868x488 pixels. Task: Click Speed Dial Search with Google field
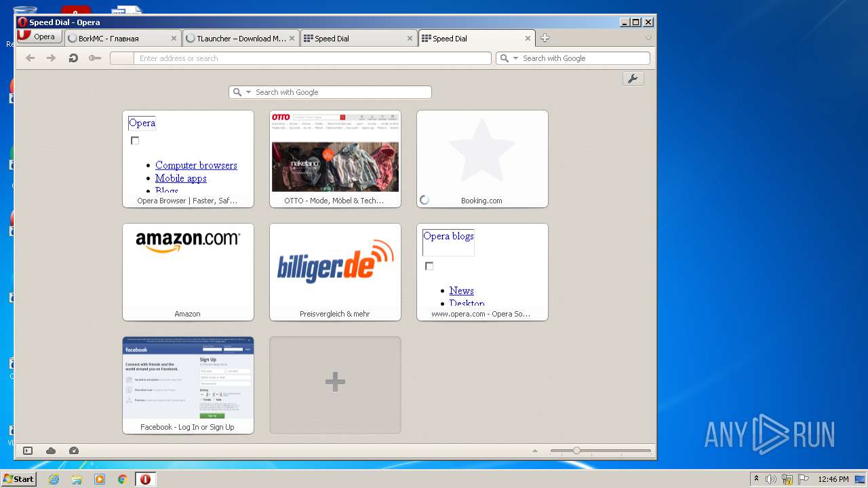pyautogui.click(x=342, y=92)
